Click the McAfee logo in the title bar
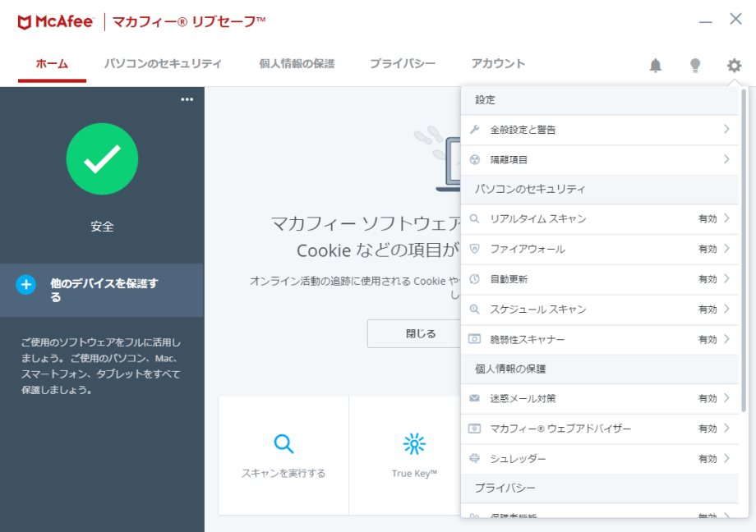 point(55,22)
